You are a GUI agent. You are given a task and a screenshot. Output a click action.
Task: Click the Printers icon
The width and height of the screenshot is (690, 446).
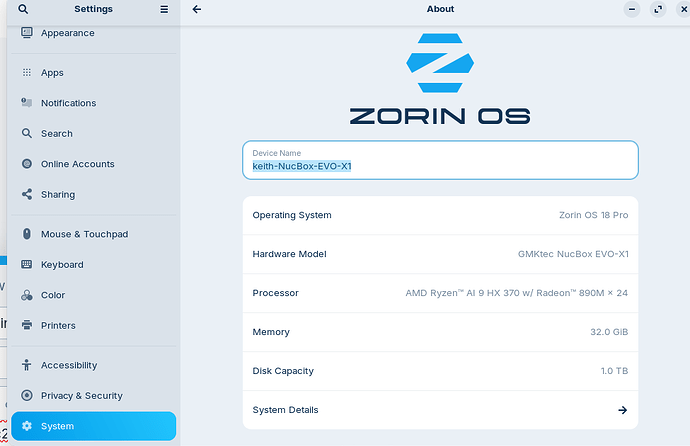[x=27, y=325]
